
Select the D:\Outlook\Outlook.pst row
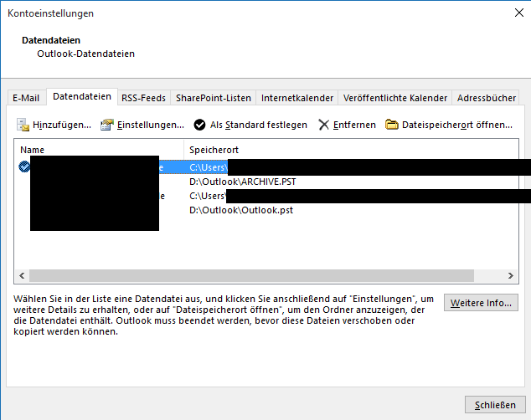266,210
